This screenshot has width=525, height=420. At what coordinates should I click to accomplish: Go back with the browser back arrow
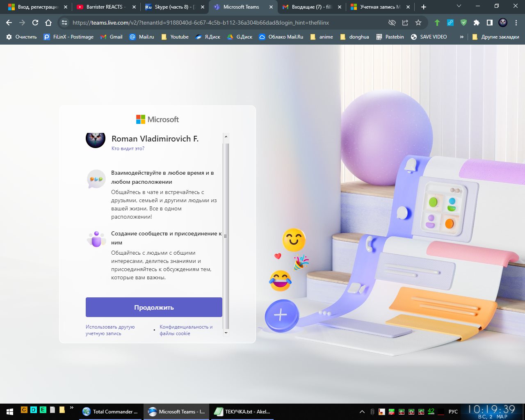(9, 23)
